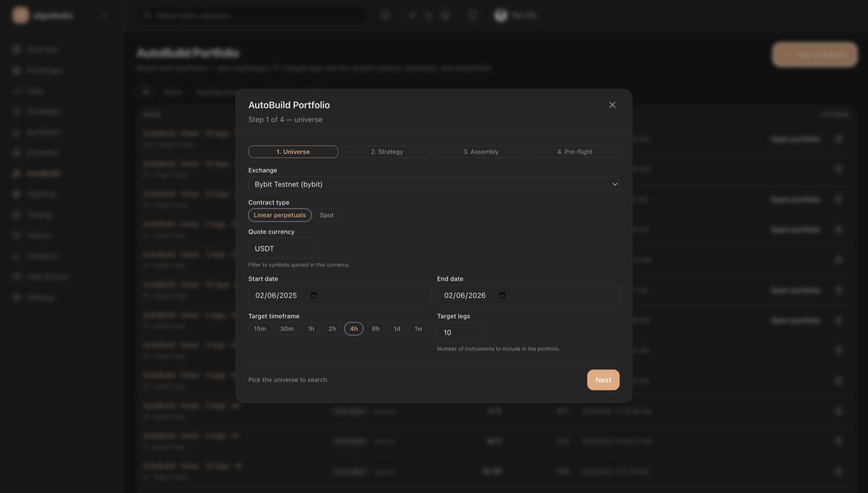
Task: Click the 'Exchange' field label
Action: 263,170
